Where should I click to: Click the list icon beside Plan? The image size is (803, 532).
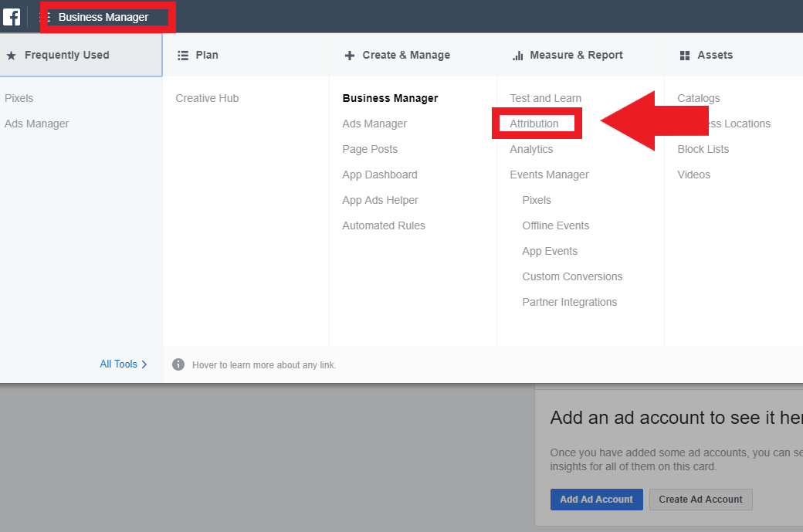(183, 56)
